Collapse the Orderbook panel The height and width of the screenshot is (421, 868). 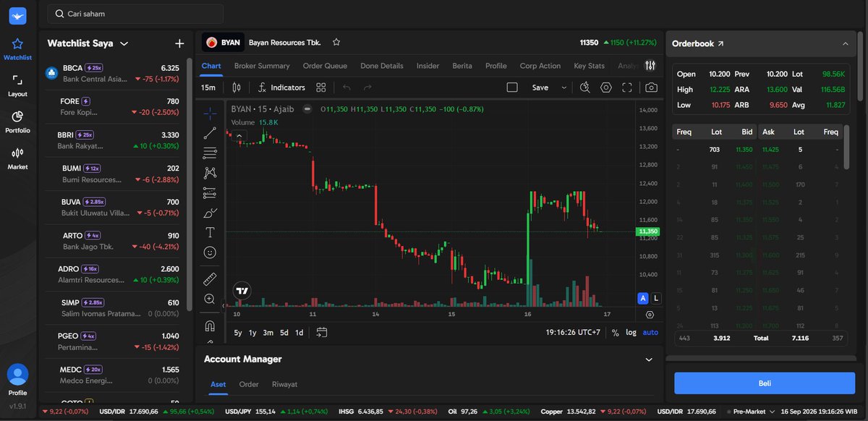(846, 43)
